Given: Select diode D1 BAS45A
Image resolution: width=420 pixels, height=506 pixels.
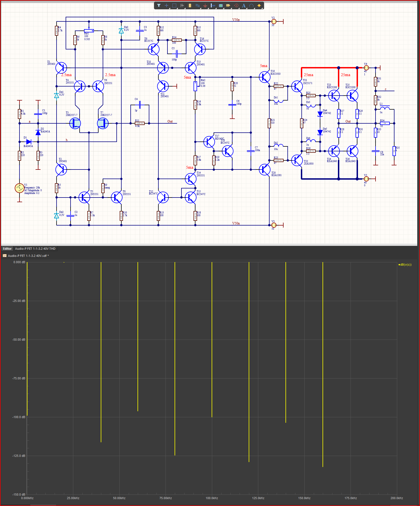Looking at the screenshot, I should (29, 142).
